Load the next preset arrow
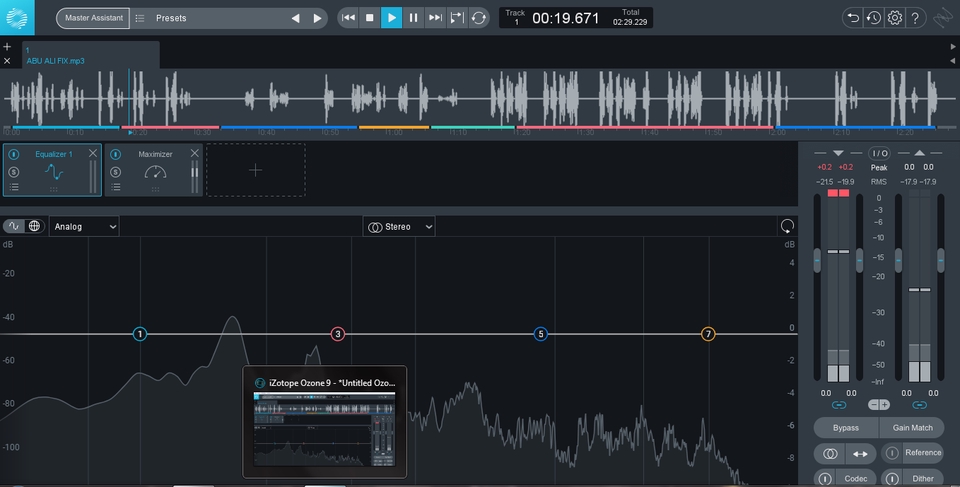The height and width of the screenshot is (487, 960). (x=317, y=18)
